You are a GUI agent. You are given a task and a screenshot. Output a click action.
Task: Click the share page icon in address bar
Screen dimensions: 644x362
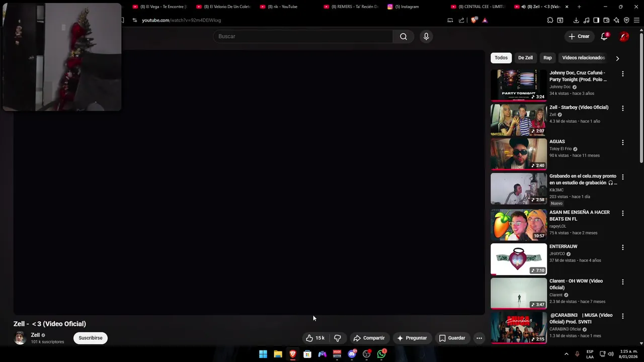[x=461, y=20]
